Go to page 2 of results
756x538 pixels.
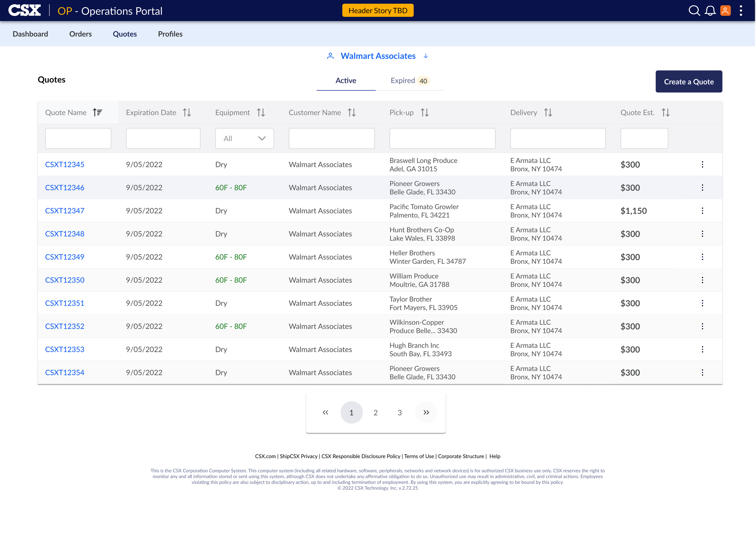pos(375,412)
